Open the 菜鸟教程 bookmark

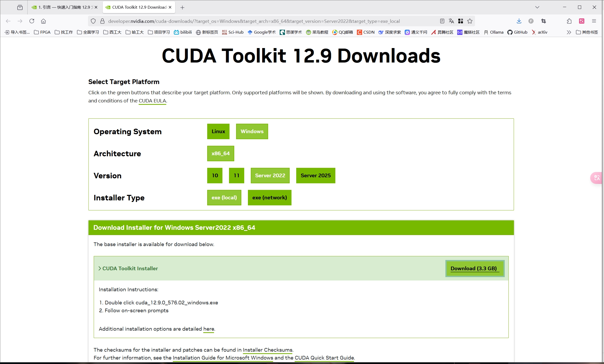click(317, 32)
